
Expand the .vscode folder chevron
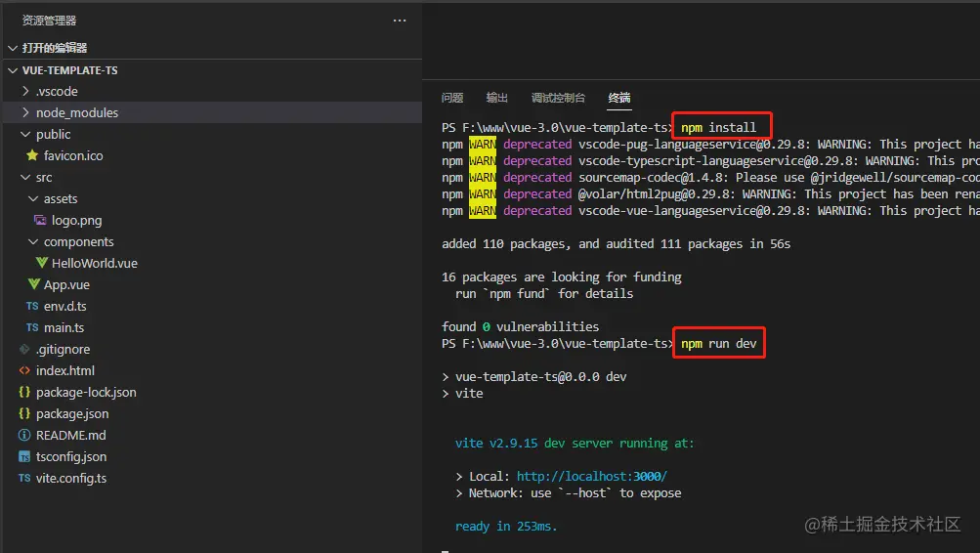click(x=25, y=91)
